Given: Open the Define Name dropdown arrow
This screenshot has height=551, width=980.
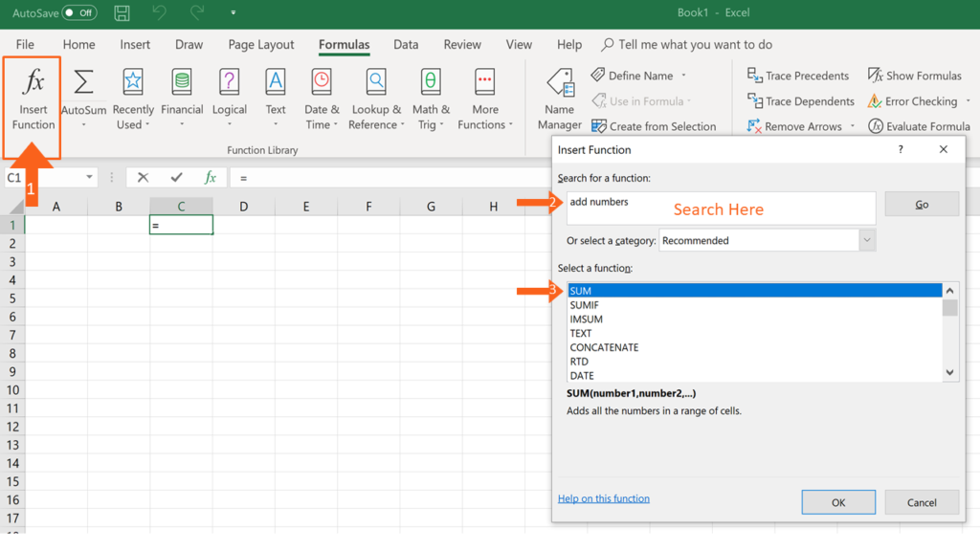Looking at the screenshot, I should tap(683, 76).
